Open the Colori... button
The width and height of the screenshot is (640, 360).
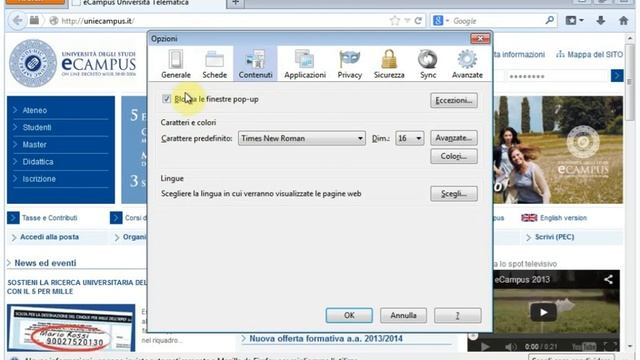[x=453, y=156]
